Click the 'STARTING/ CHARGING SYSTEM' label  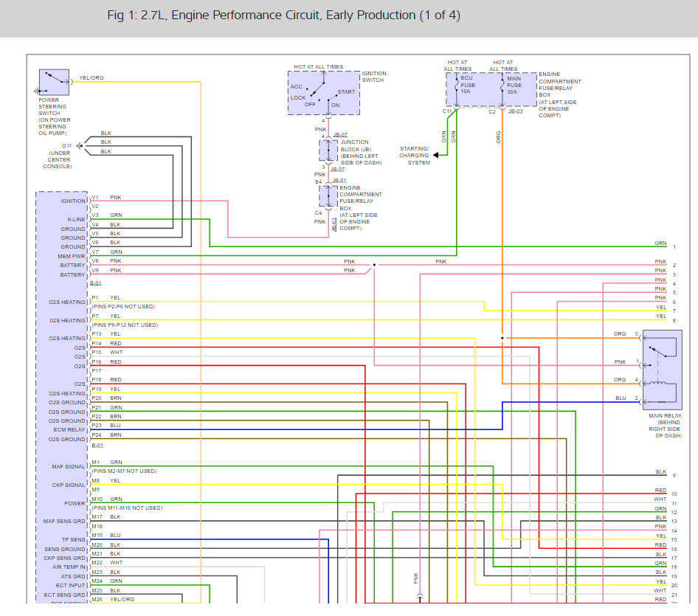(x=415, y=156)
